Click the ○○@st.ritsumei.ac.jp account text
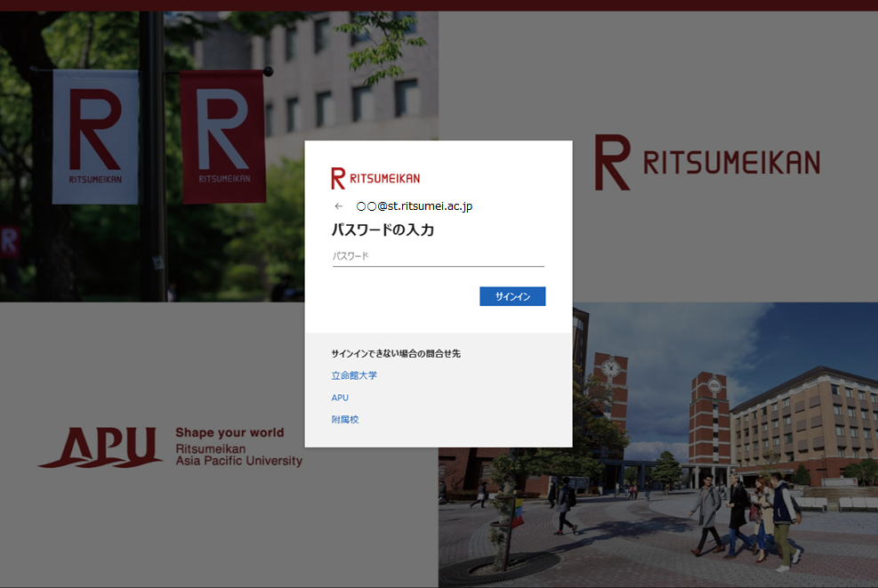Image resolution: width=878 pixels, height=588 pixels. coord(415,206)
